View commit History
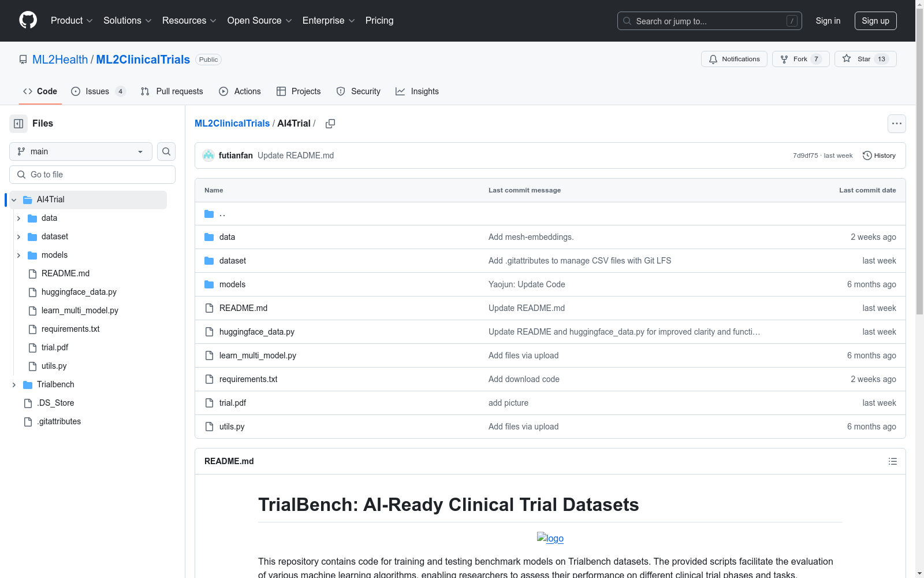This screenshot has height=578, width=924. tap(879, 155)
